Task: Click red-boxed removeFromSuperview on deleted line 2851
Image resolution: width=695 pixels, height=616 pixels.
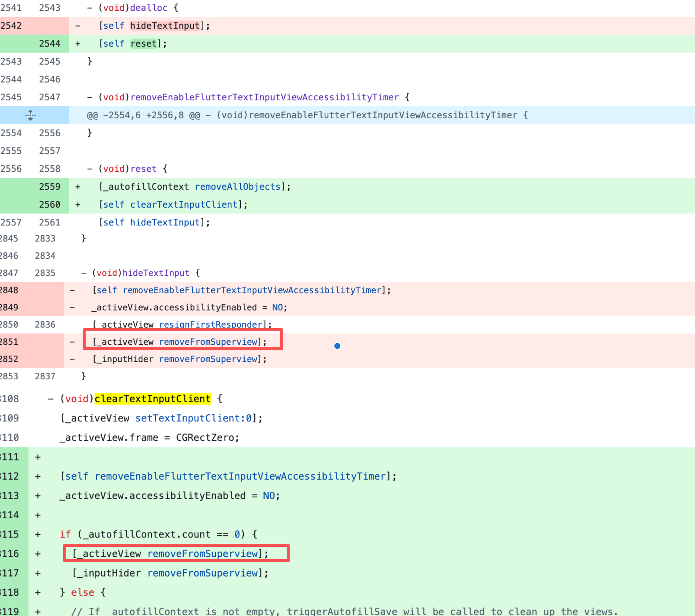Action: click(x=208, y=342)
